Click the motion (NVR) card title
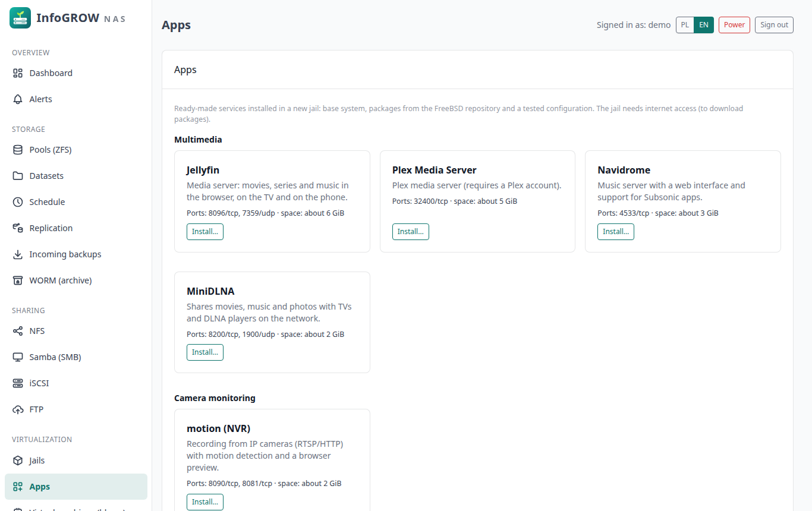Image resolution: width=812 pixels, height=511 pixels. click(219, 428)
